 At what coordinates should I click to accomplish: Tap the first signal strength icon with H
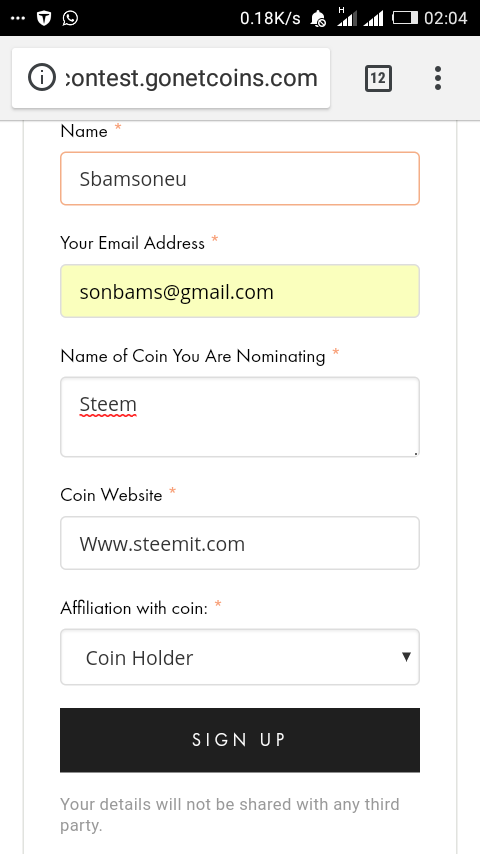click(x=347, y=17)
